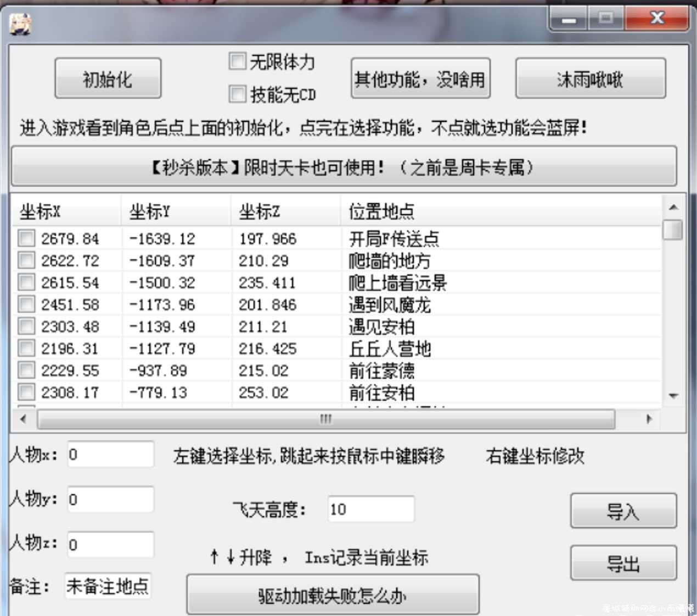
Task: Focus the 人物x input field
Action: tap(110, 455)
